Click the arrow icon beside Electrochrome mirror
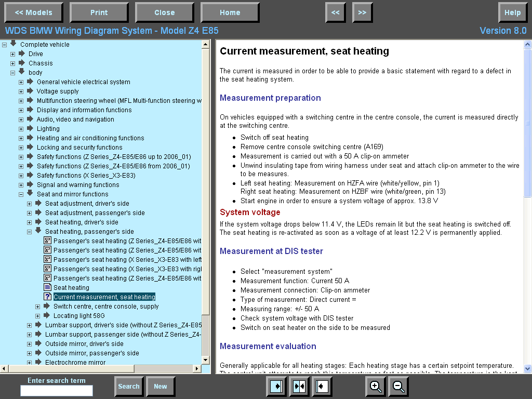Image resolution: width=532 pixels, height=399 pixels. tap(38, 362)
